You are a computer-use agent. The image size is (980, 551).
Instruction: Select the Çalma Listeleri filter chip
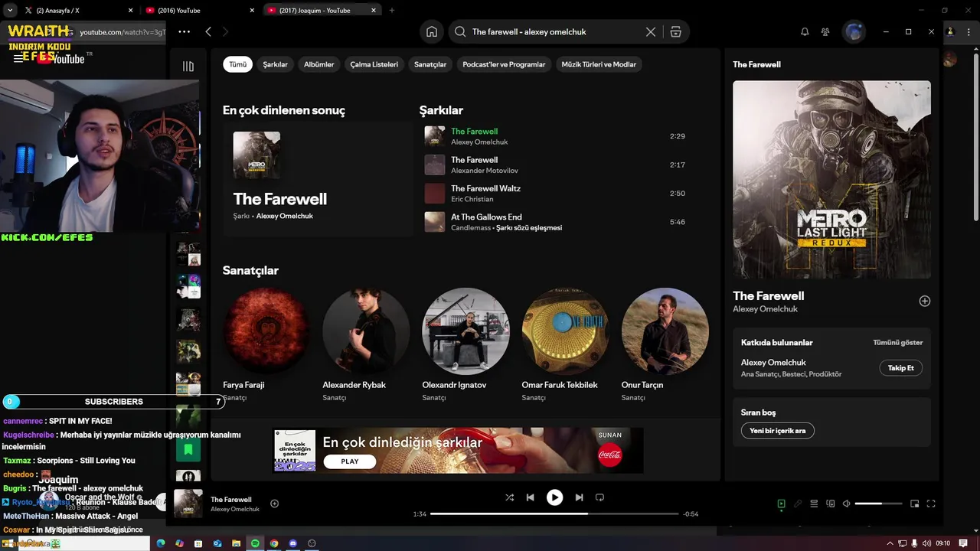click(x=374, y=64)
